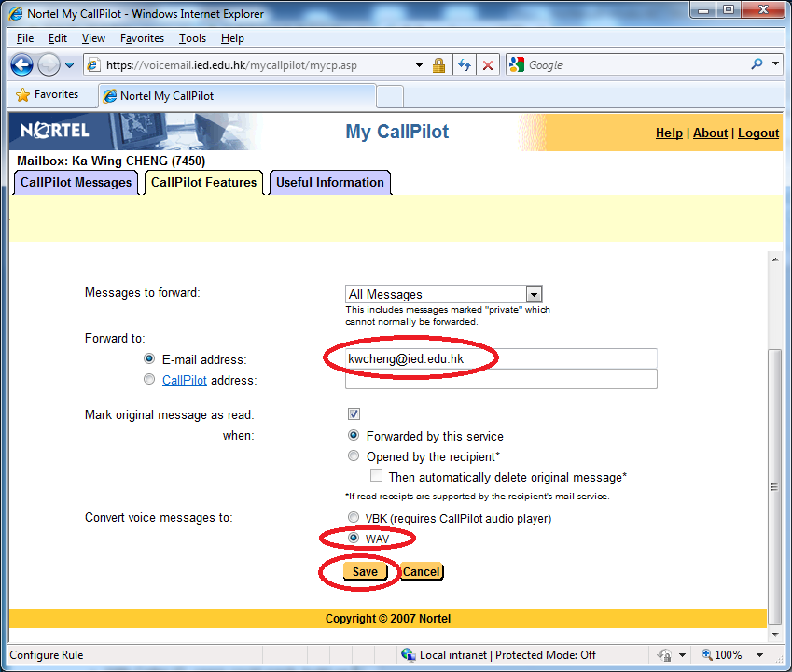
Task: Click the e-mail address text field
Action: click(501, 358)
